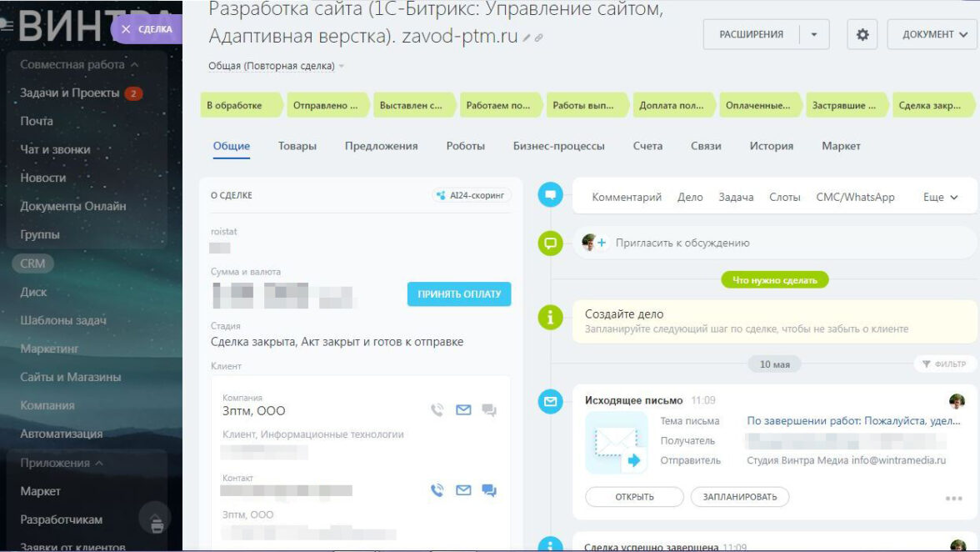Click Пригласить к обсуждению field
The height and width of the screenshot is (552, 980).
click(x=775, y=243)
